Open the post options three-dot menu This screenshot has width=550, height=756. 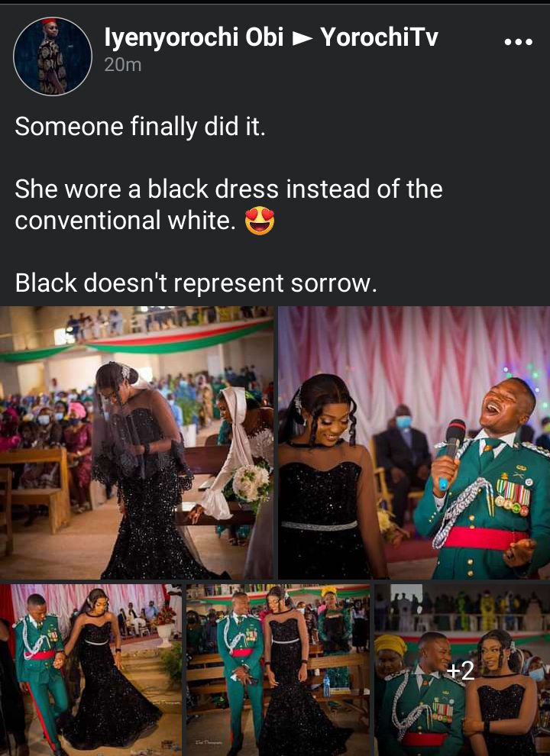518,42
